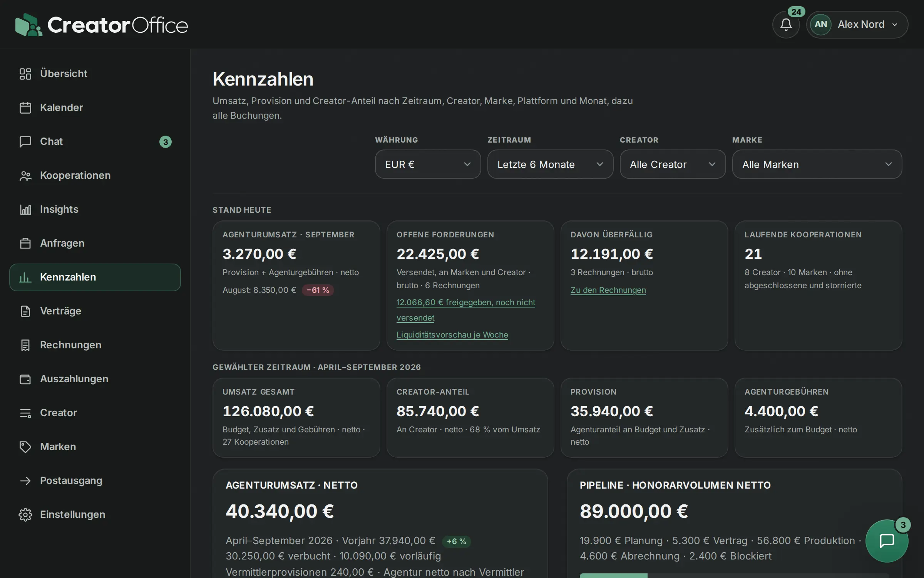The height and width of the screenshot is (578, 924).
Task: Click the Creator-Anteil value 85.740,00 €
Action: coord(438,411)
